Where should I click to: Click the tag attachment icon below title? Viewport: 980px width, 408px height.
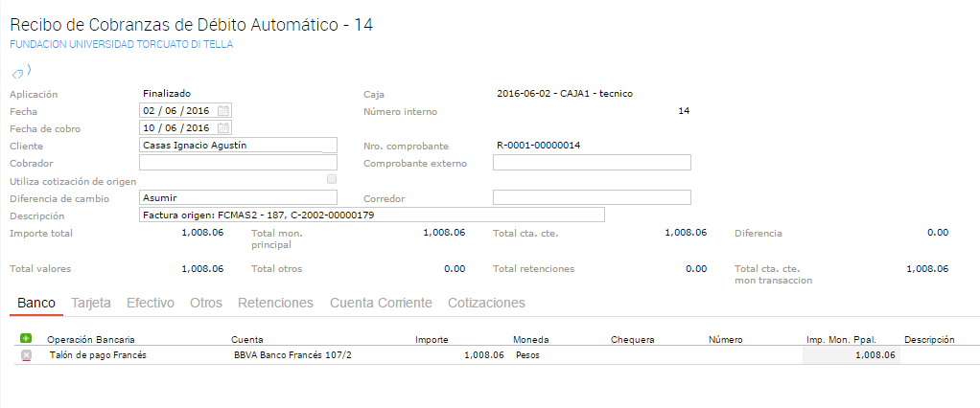pyautogui.click(x=19, y=72)
